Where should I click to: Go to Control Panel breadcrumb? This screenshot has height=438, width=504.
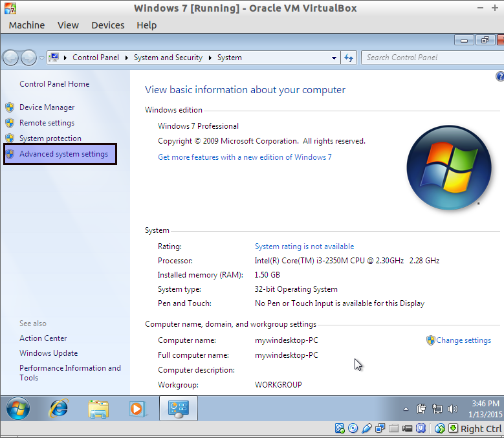[x=96, y=58]
